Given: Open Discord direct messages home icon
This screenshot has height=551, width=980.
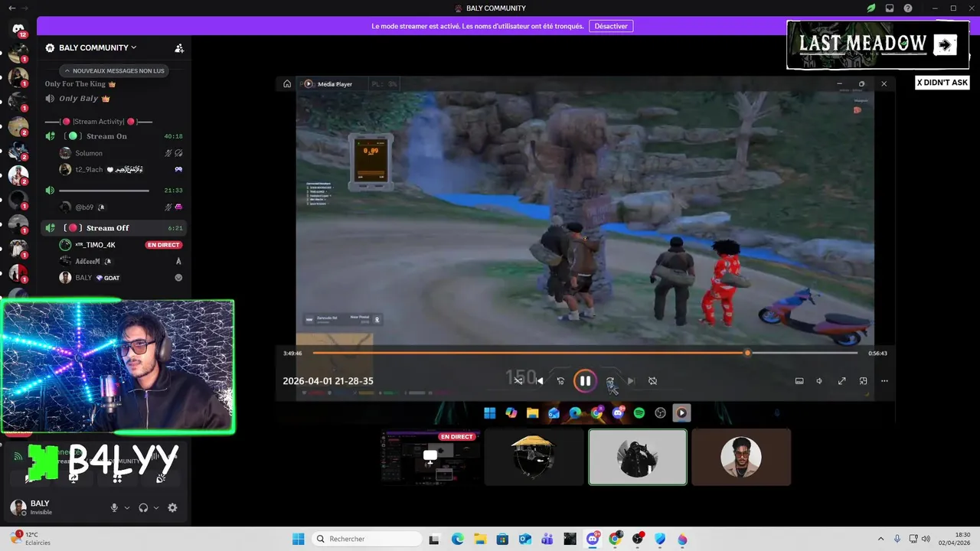Looking at the screenshot, I should click(x=18, y=29).
